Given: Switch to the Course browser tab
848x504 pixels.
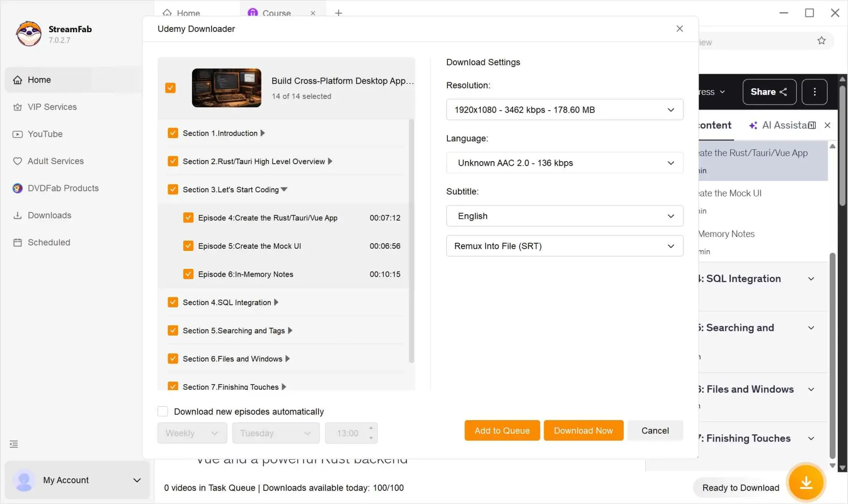Looking at the screenshot, I should pyautogui.click(x=276, y=13).
